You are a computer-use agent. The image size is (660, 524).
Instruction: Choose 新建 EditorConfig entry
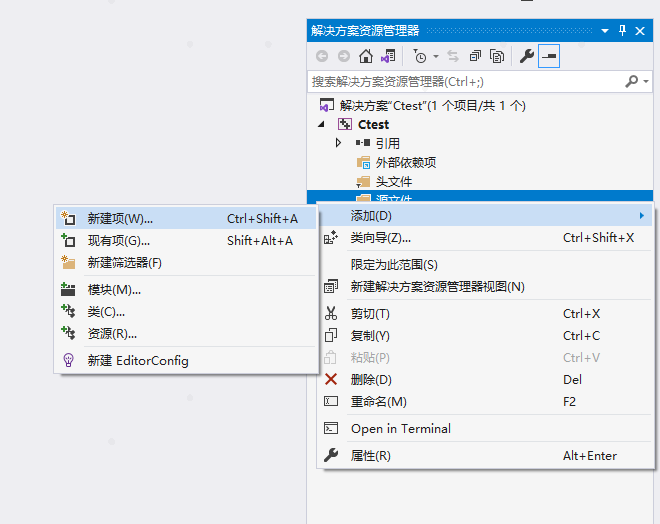point(186,361)
